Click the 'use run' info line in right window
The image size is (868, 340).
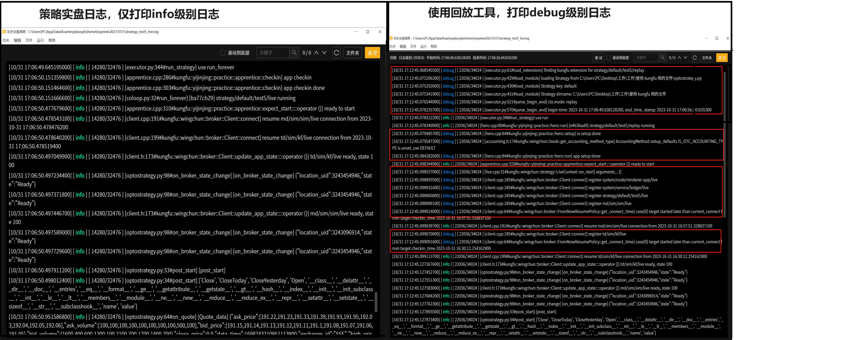pyautogui.click(x=470, y=118)
